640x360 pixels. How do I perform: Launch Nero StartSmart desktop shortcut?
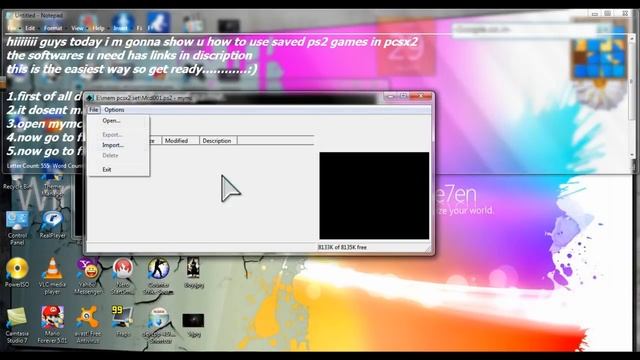pyautogui.click(x=123, y=276)
